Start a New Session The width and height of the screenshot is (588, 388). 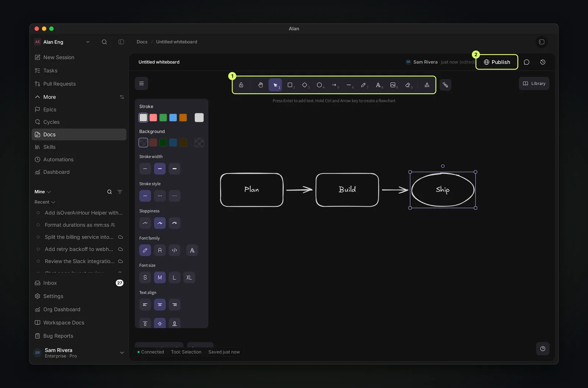point(79,57)
